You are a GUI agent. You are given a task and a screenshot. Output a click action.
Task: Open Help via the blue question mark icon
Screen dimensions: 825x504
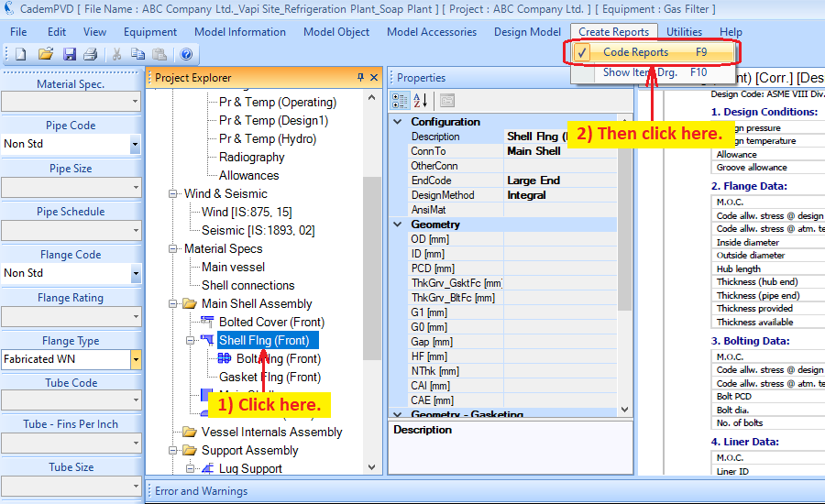(x=186, y=55)
